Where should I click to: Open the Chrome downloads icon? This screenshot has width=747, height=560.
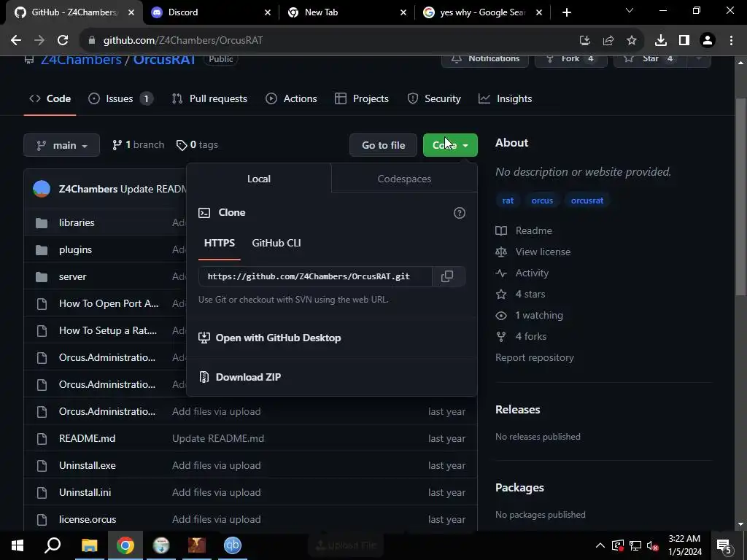(661, 41)
